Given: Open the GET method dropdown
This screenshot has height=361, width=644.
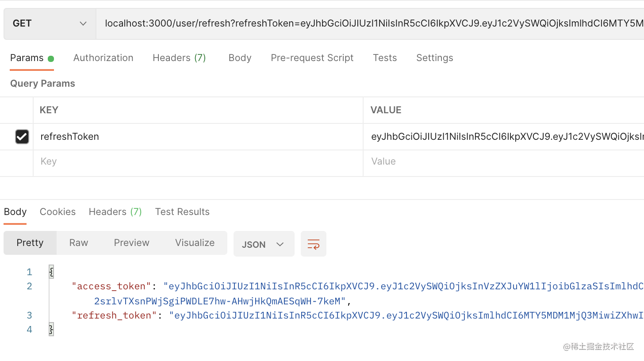Looking at the screenshot, I should coord(50,23).
